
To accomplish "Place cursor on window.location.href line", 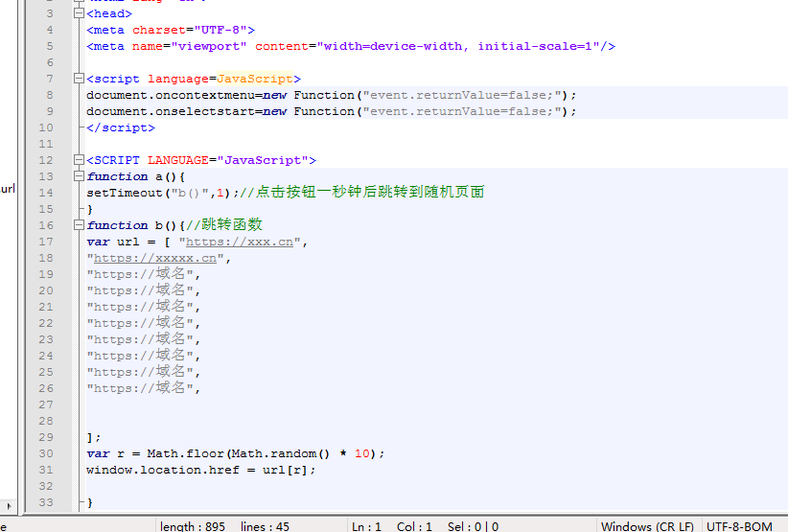I will click(x=199, y=470).
